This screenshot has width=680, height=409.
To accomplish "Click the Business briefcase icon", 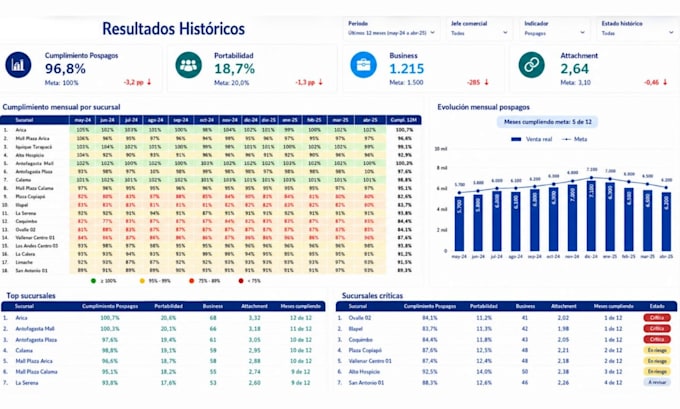I will [x=363, y=65].
